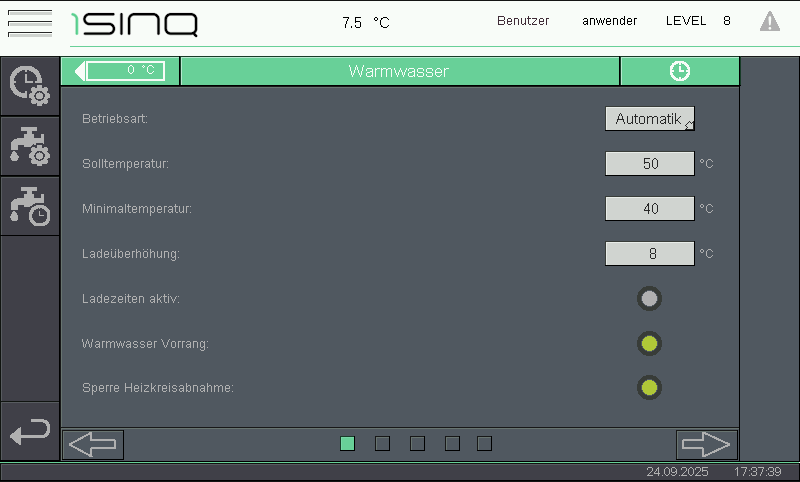Open faucet with clock schedule icon
800x482 pixels.
click(29, 205)
